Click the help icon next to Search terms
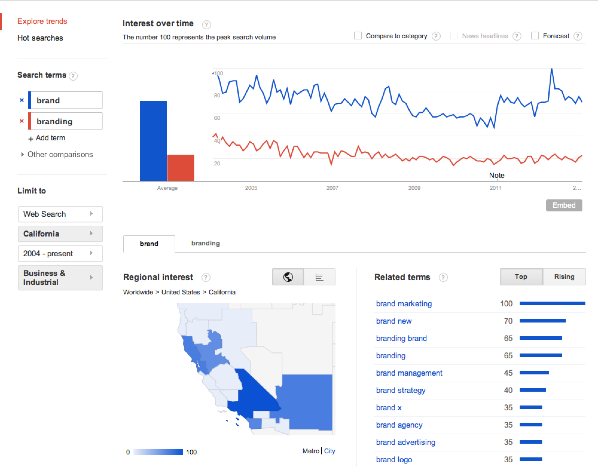This screenshot has width=598, height=467. coord(74,76)
